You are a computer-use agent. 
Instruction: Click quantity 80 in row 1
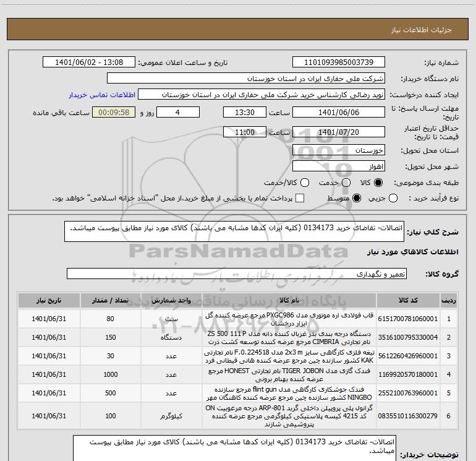click(x=110, y=319)
